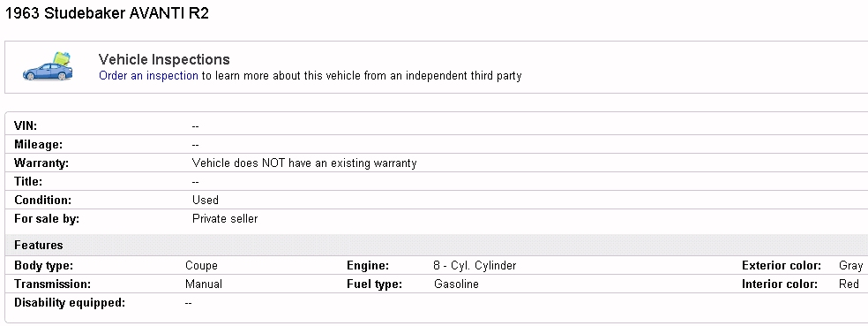Click the VIN label
Viewport: 868px width, 326px height.
(26, 125)
